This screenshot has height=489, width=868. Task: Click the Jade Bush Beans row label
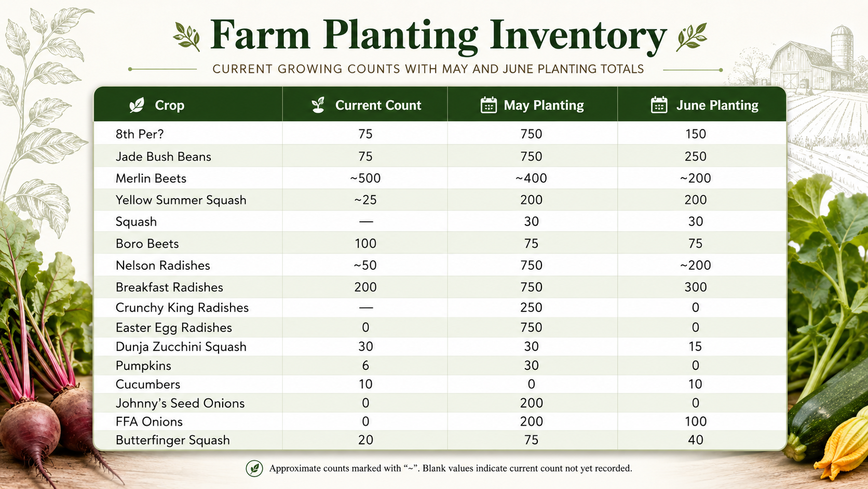[164, 156]
